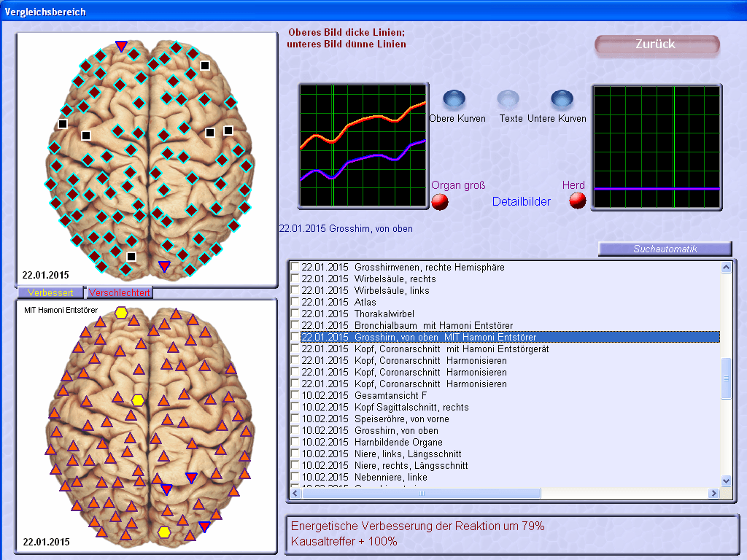Click red inverted triangle at lower-right of lower brain
The height and width of the screenshot is (560, 747).
click(204, 526)
